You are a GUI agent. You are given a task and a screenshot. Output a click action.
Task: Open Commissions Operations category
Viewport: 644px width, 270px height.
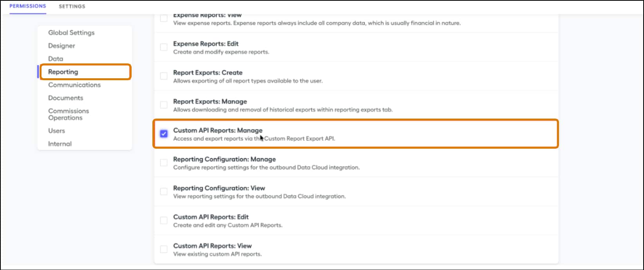(x=69, y=114)
